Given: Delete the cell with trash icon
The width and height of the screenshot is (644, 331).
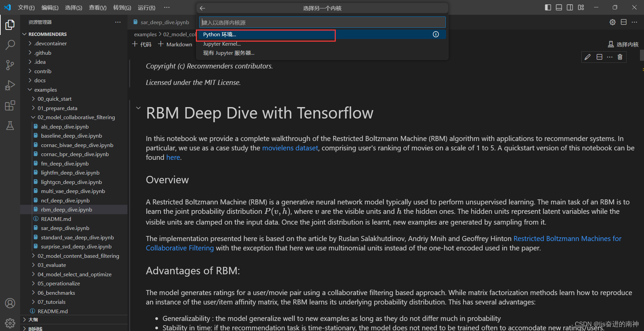Looking at the screenshot, I should [620, 57].
